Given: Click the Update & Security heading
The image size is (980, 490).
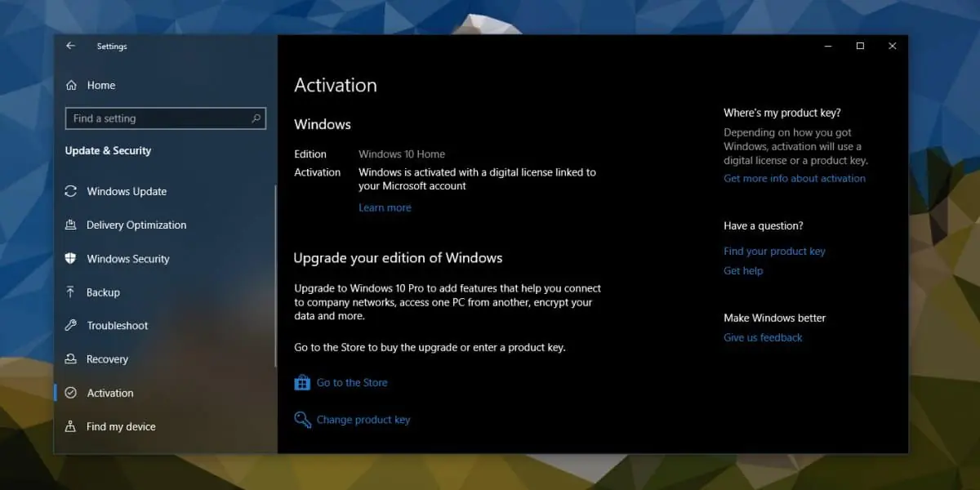Looking at the screenshot, I should coord(108,150).
